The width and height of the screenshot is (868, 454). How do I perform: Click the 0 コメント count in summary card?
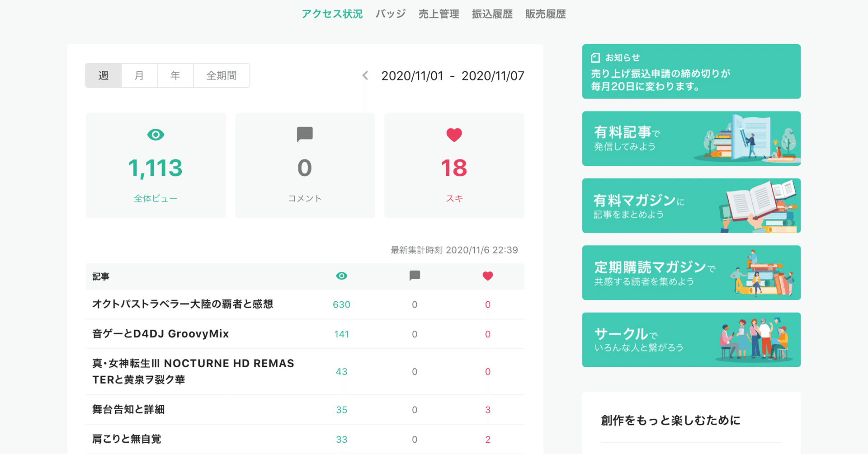coord(305,168)
